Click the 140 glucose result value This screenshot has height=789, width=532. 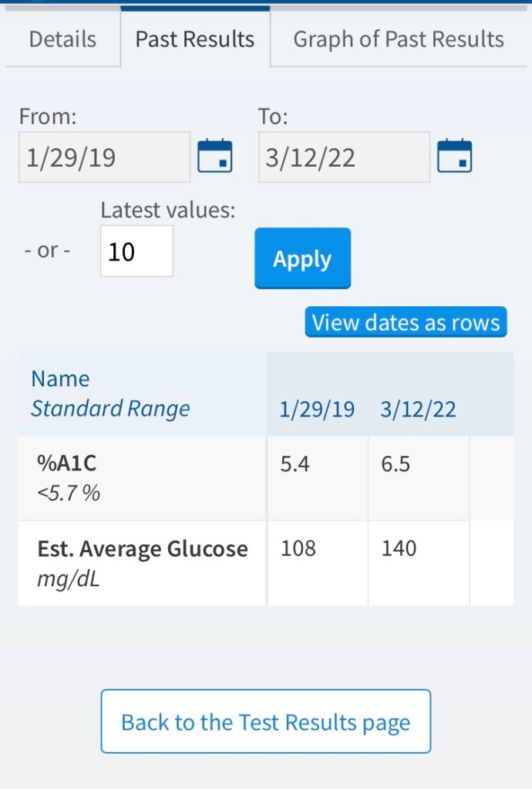click(399, 549)
